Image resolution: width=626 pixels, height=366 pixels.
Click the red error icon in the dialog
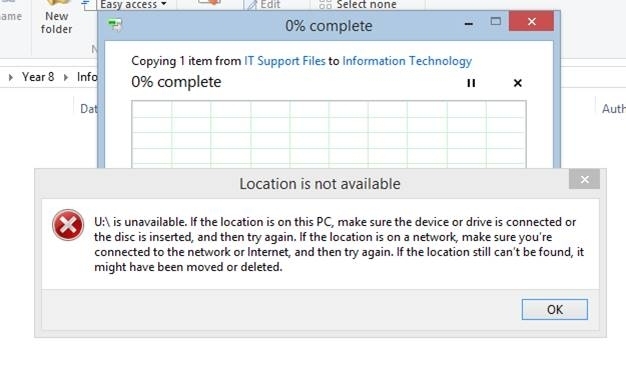[x=68, y=225]
